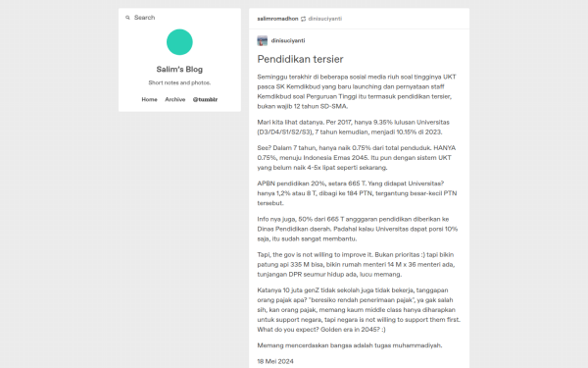Click the paragraph starting Mari kita lihat datanya
Viewport: 588px width, 368px height.
pyautogui.click(x=353, y=127)
